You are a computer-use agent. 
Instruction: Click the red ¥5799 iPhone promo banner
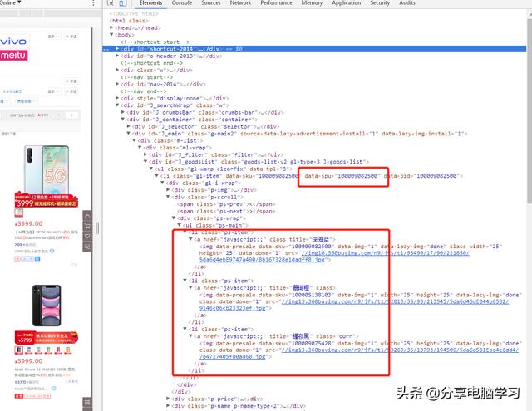(47, 337)
